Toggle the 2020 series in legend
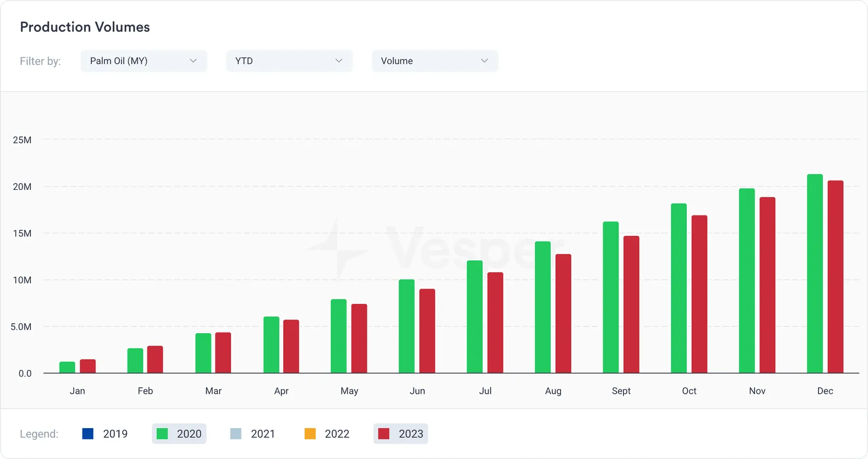Image resolution: width=868 pixels, height=459 pixels. (179, 433)
